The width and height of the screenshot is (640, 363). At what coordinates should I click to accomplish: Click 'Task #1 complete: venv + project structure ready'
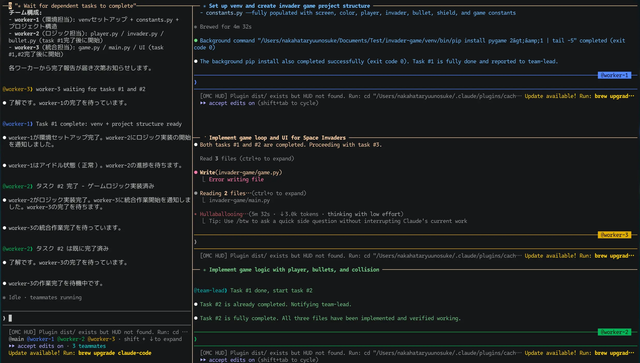pos(109,124)
